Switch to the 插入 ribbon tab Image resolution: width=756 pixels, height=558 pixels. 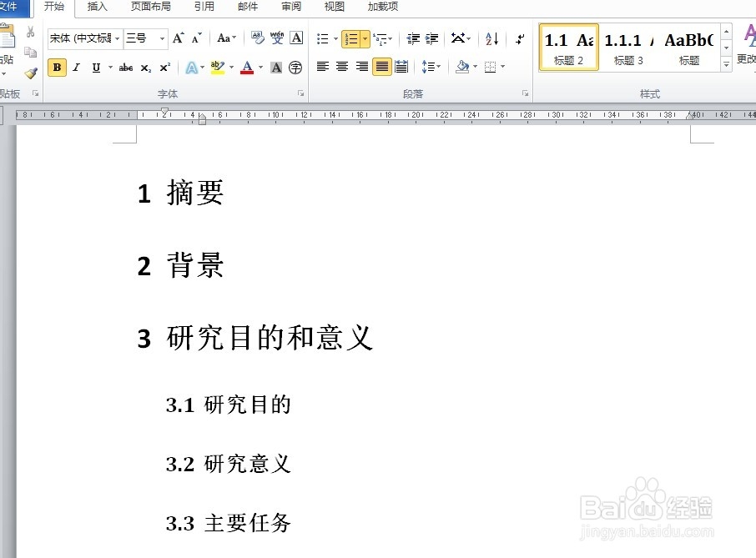pos(97,7)
